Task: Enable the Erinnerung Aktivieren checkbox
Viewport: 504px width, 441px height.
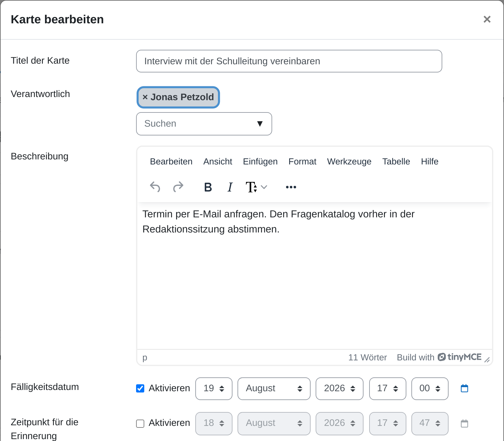Action: click(140, 423)
